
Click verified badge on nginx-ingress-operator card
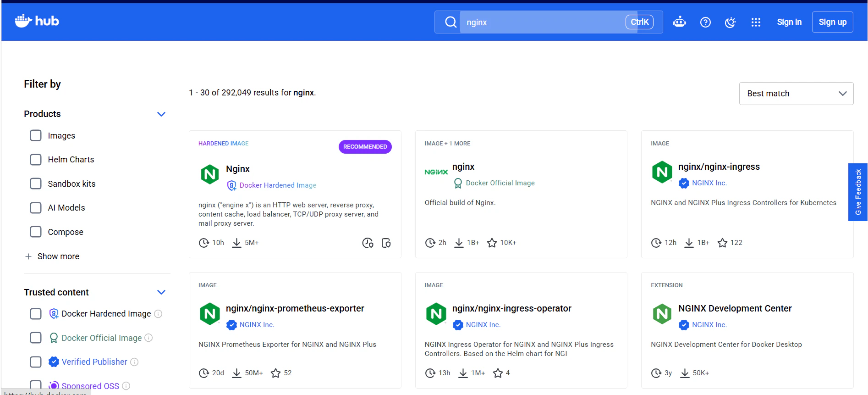(x=458, y=325)
